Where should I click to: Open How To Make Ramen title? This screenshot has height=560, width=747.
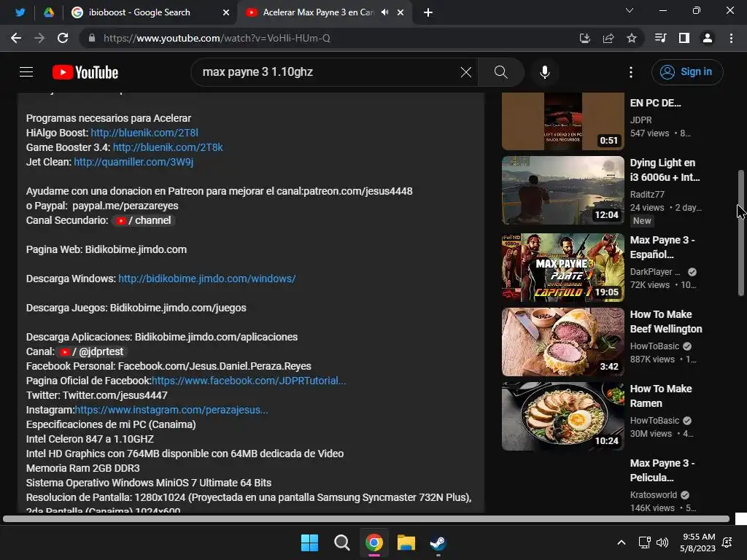[x=661, y=396]
